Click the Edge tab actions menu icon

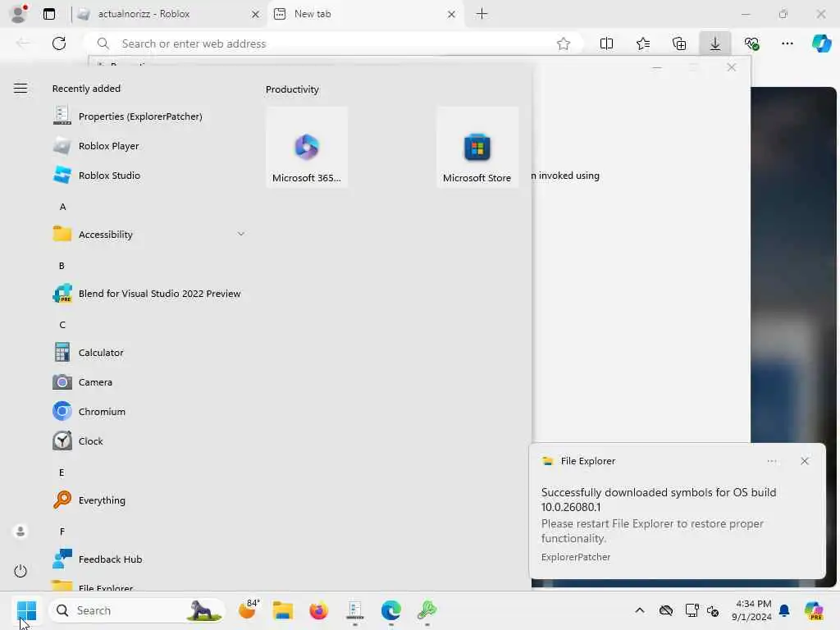click(x=49, y=14)
